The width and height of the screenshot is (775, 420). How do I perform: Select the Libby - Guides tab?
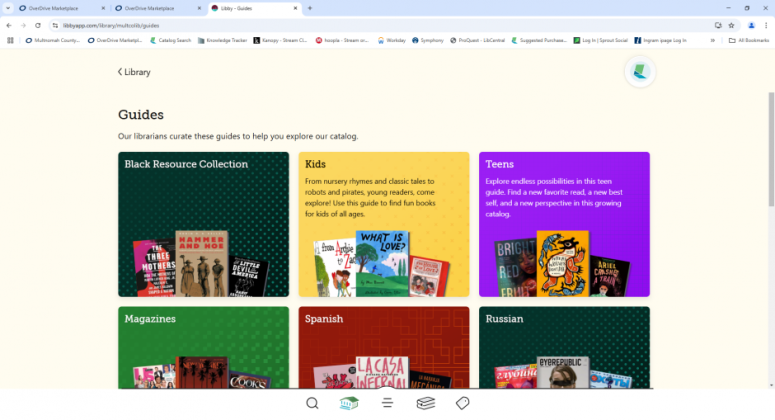tap(255, 8)
